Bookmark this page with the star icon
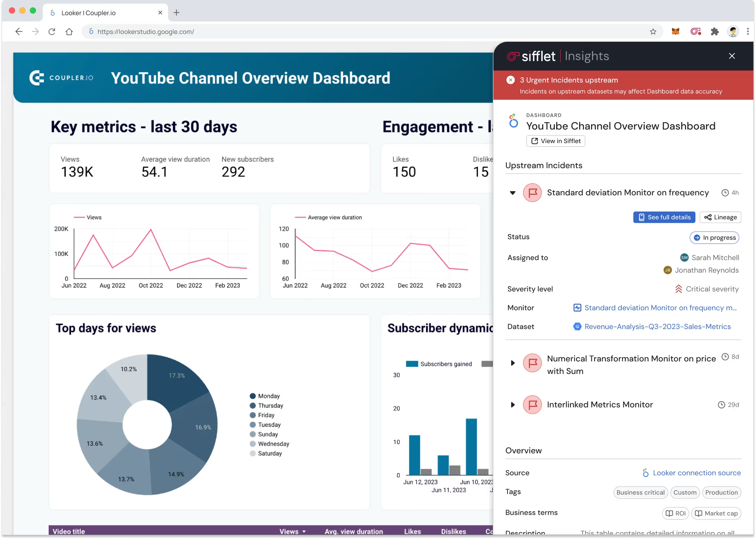 point(653,32)
